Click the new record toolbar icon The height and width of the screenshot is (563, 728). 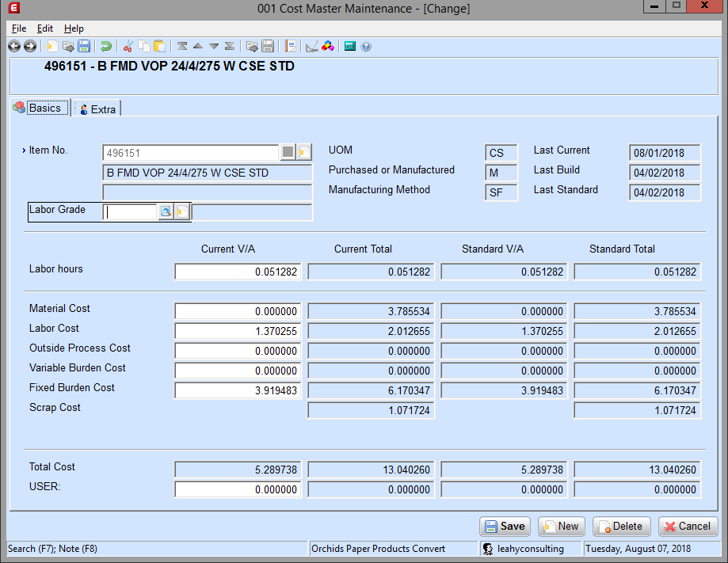(52, 46)
